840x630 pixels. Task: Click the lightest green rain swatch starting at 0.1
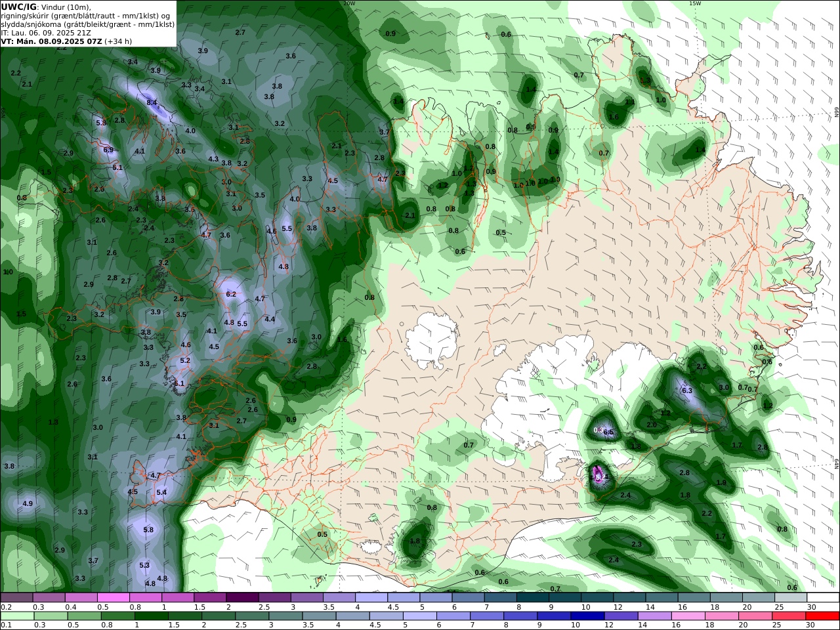[x=17, y=616]
